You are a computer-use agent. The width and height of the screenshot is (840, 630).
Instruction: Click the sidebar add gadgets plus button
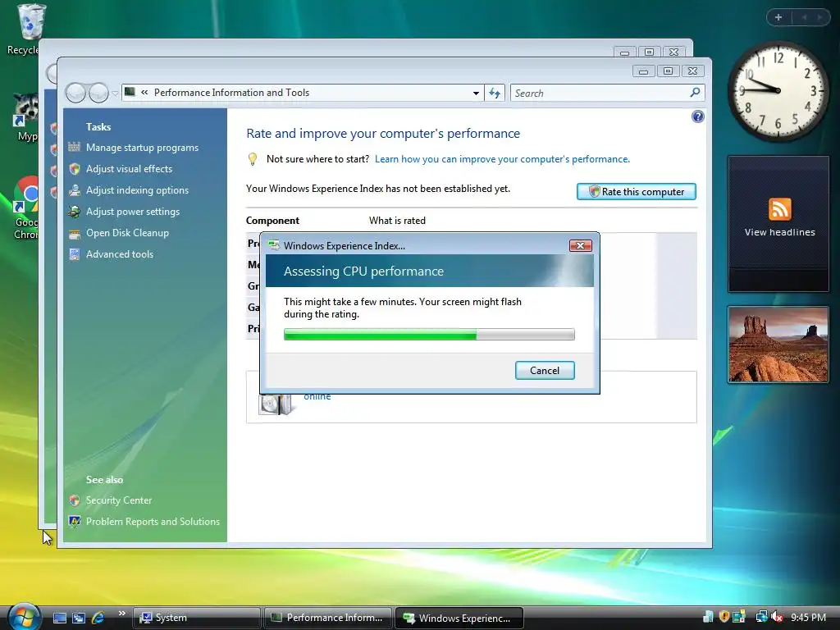pyautogui.click(x=778, y=17)
